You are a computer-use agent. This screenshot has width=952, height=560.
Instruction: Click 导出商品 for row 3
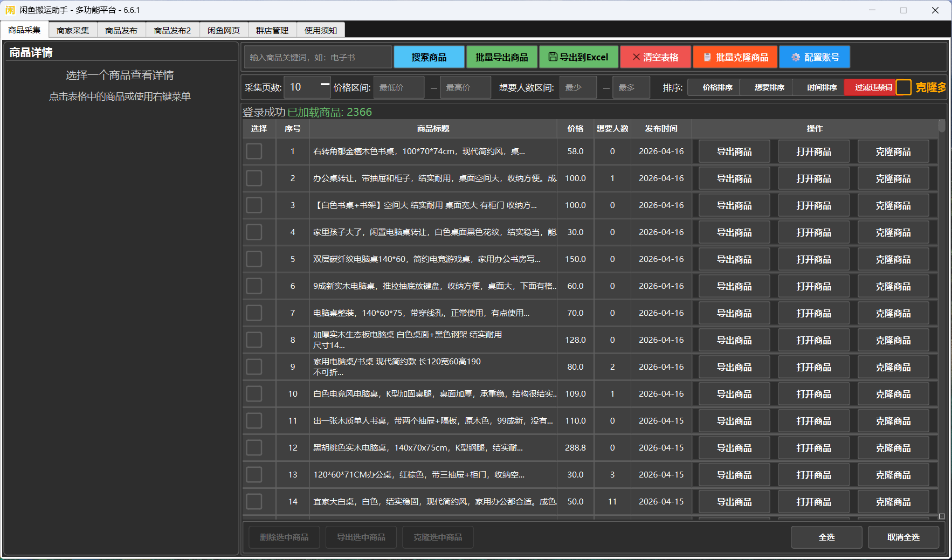coord(734,205)
